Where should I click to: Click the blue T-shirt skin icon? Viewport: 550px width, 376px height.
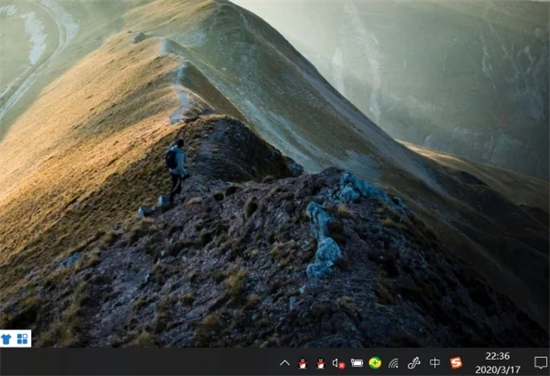6,339
